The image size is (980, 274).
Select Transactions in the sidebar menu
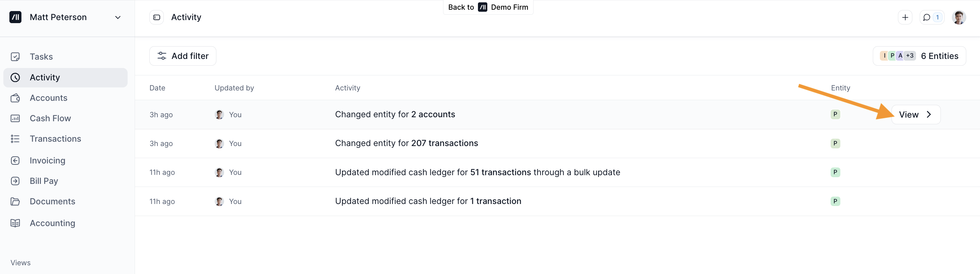point(55,139)
